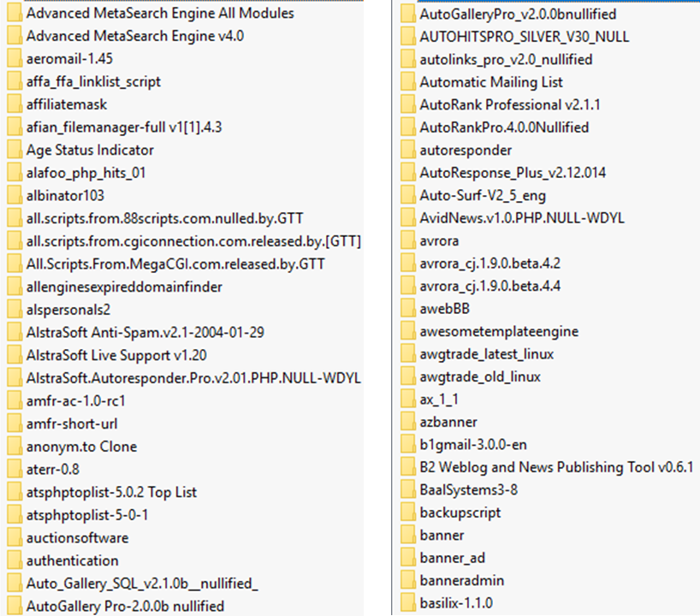Select 'All.Scripts.From.MegaCGI.com.released.by.GTT' entry
The image size is (700, 616).
[175, 264]
